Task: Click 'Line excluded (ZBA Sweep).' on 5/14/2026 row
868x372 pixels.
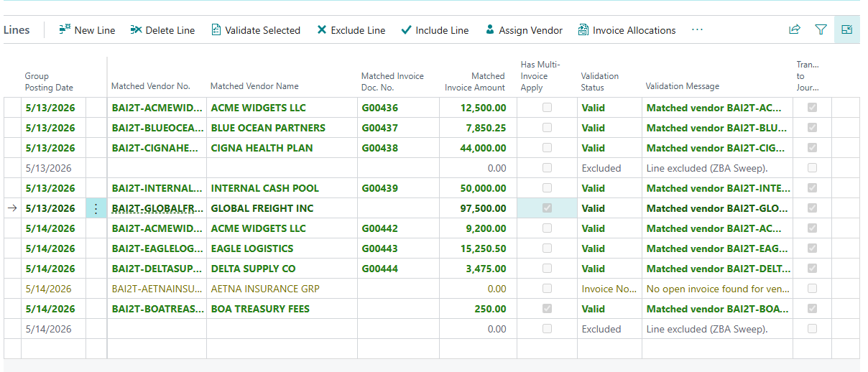Action: click(x=717, y=329)
